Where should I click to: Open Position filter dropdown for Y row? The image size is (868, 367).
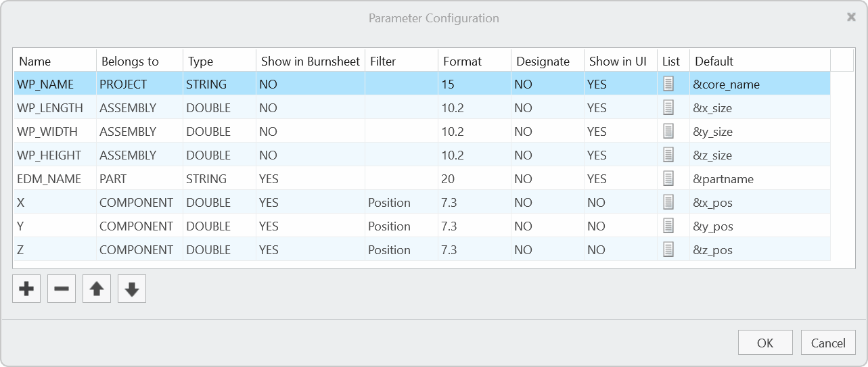[401, 226]
